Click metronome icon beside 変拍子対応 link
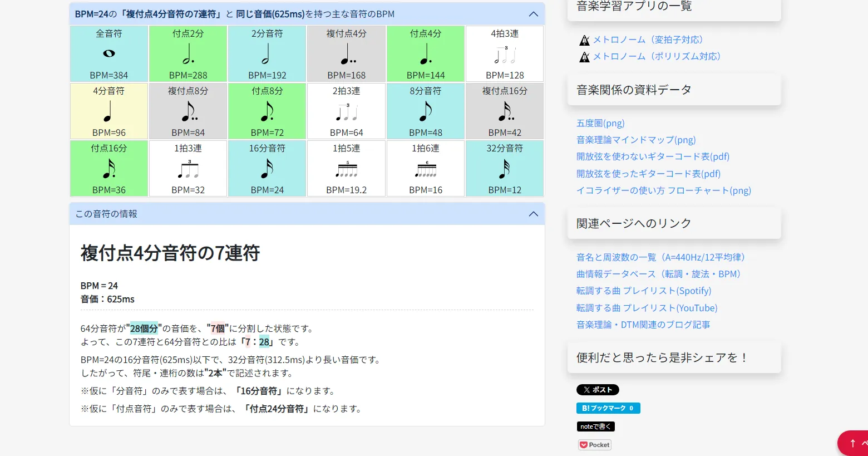This screenshot has width=868, height=456. point(584,40)
